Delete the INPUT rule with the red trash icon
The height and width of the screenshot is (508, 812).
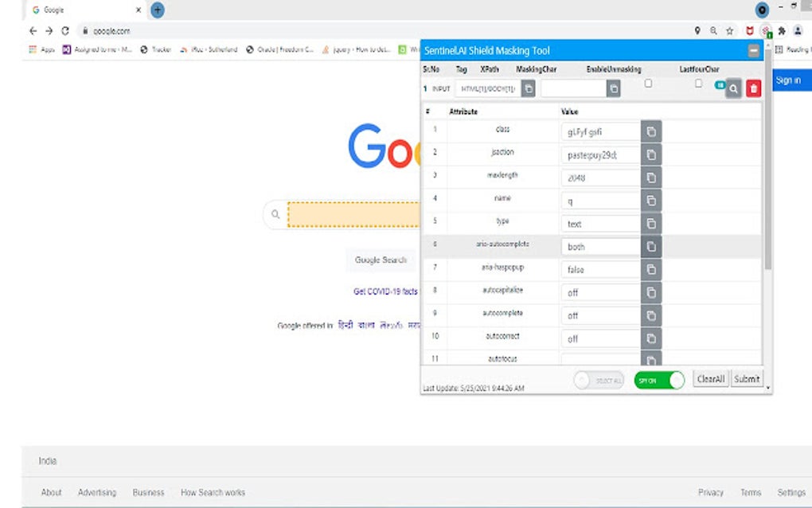[x=753, y=88]
